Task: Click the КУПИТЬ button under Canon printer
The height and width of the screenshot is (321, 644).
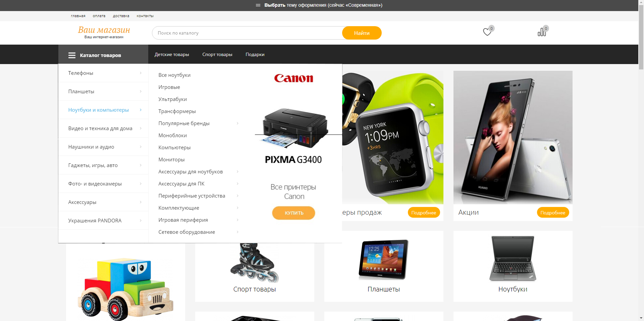Action: (293, 213)
